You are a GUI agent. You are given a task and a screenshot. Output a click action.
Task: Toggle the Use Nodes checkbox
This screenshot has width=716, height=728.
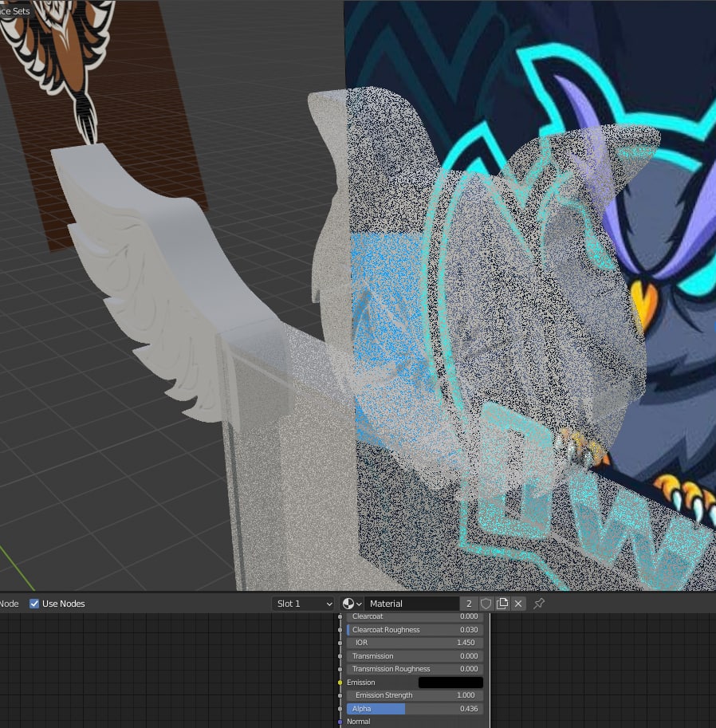pos(34,604)
